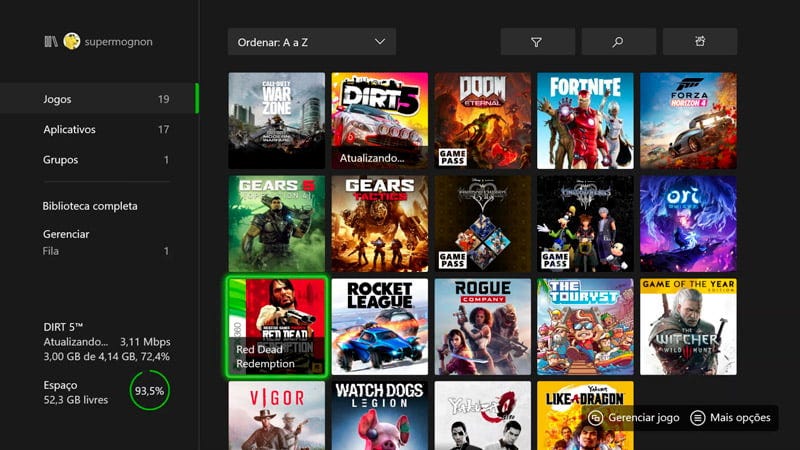Select Watch Dogs Legion tile
Image resolution: width=800 pixels, height=450 pixels.
(x=380, y=415)
